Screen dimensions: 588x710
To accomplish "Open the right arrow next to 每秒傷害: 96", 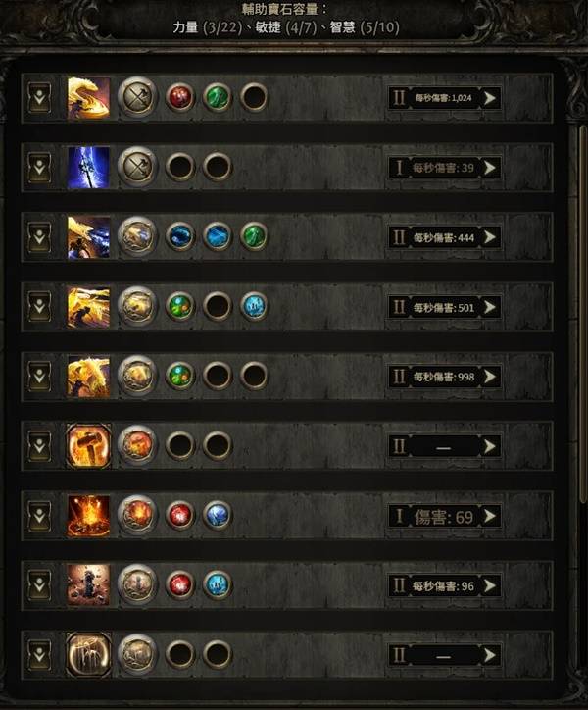I will [x=489, y=585].
